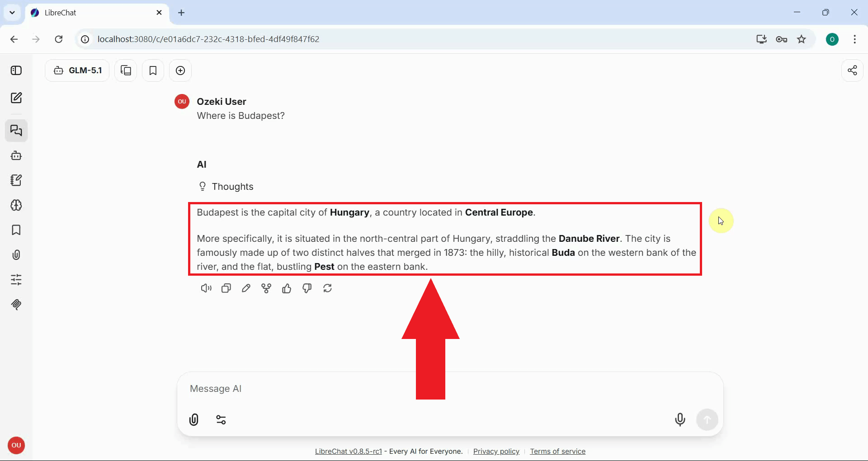Regenerate the AI response

(x=328, y=288)
